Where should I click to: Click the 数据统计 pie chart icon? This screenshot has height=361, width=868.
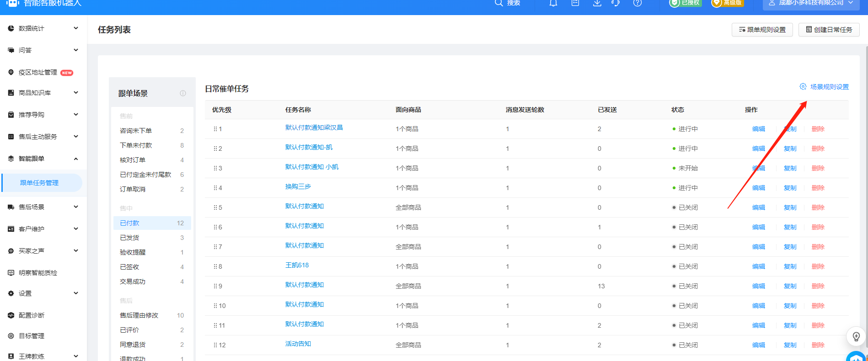pos(11,28)
